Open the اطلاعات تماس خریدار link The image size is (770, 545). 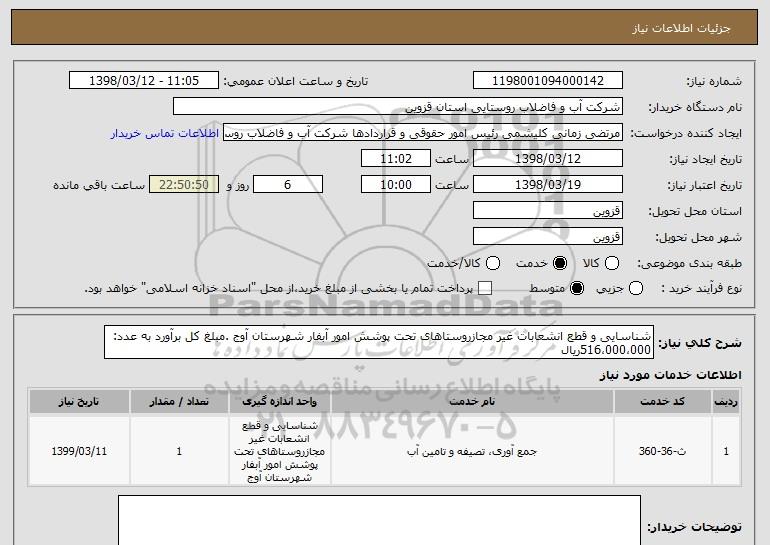tap(165, 133)
